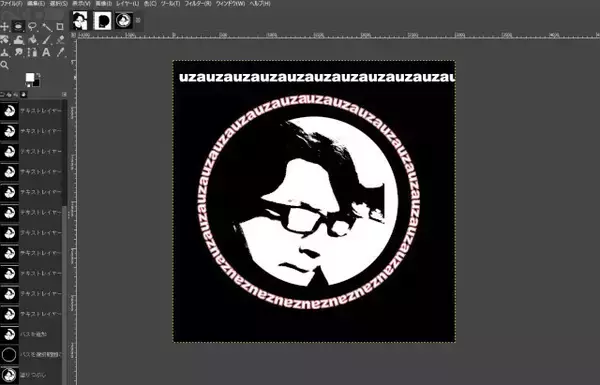Select the Free Select lasso tool
Image resolution: width=600 pixels, height=385 pixels.
point(33,27)
